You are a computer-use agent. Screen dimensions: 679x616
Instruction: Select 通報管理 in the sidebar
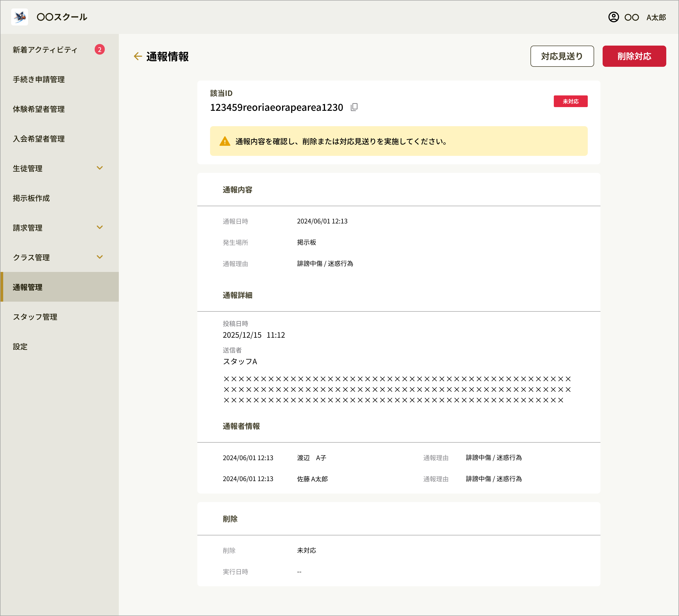(x=59, y=287)
